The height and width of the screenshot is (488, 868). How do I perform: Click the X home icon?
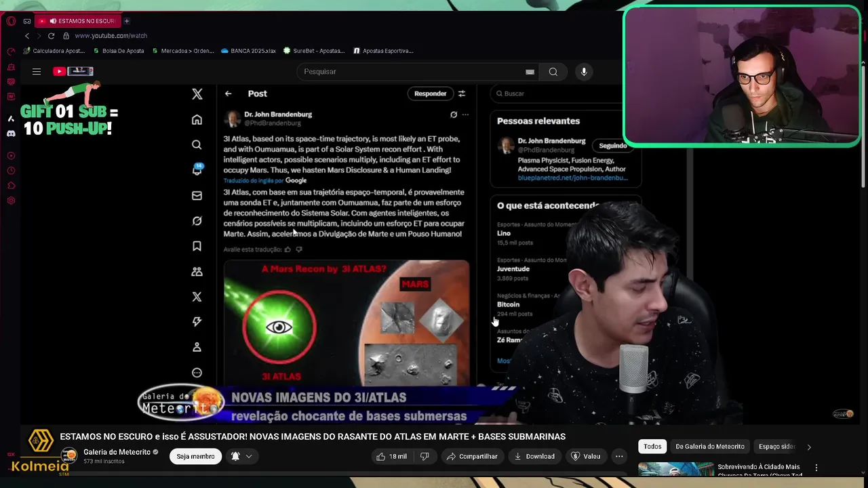pyautogui.click(x=197, y=120)
